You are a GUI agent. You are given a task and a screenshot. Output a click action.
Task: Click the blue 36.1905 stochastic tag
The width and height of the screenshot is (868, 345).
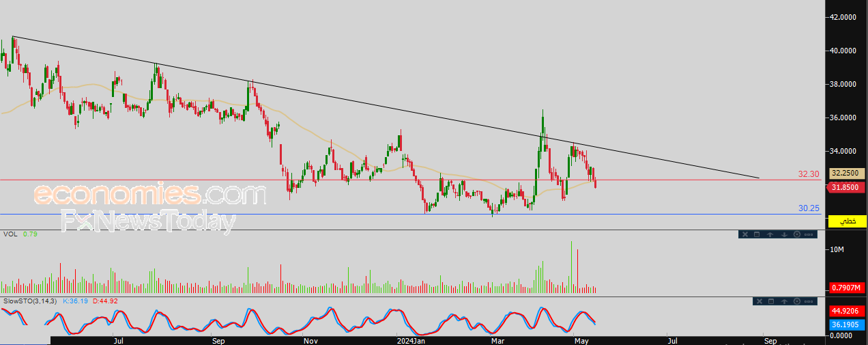[x=847, y=325]
